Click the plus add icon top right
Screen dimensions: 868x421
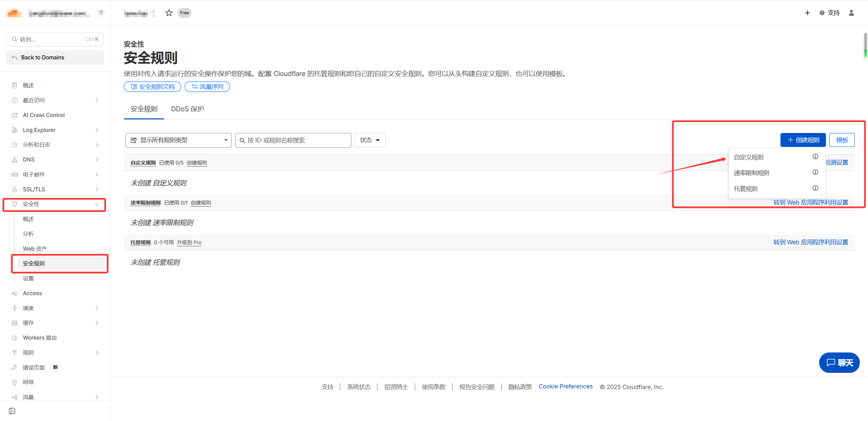point(807,13)
